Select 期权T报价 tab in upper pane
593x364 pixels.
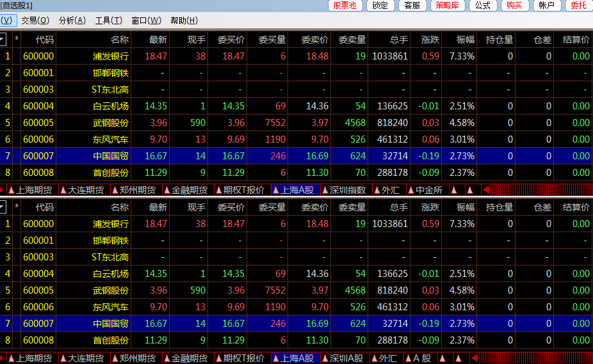[x=240, y=190]
